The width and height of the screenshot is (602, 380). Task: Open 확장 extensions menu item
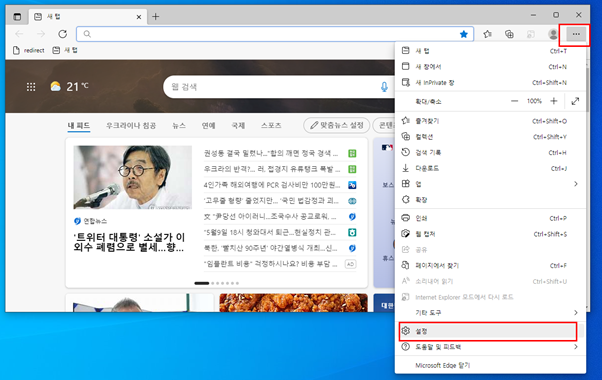point(490,200)
